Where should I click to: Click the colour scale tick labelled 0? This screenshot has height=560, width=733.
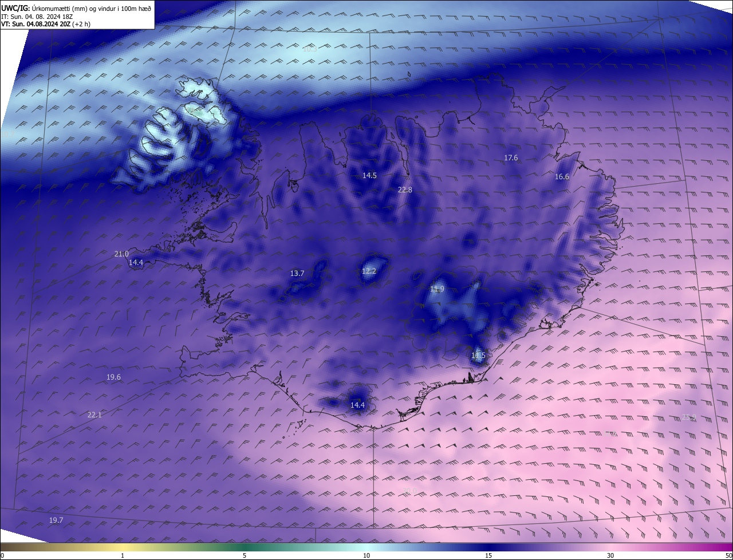2,555
